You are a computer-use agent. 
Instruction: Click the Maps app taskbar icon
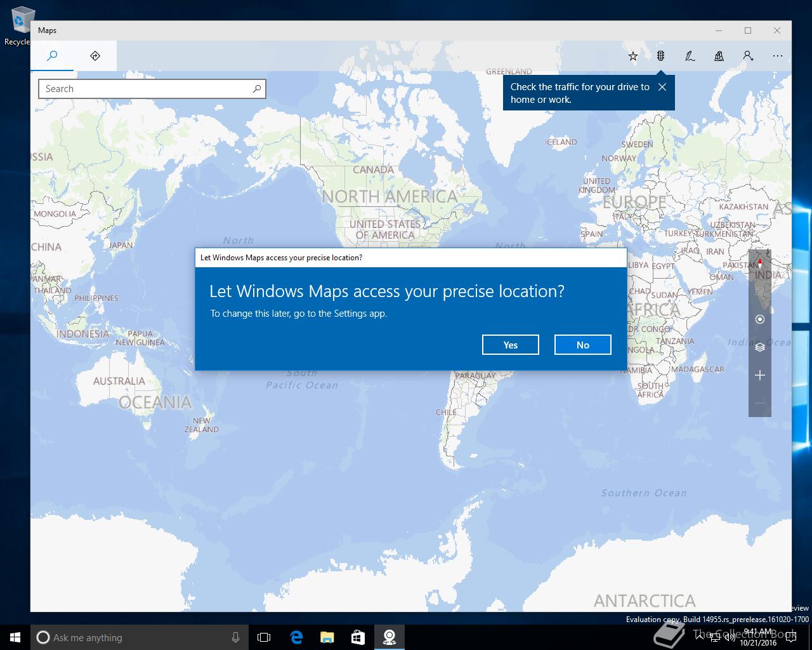pyautogui.click(x=389, y=637)
